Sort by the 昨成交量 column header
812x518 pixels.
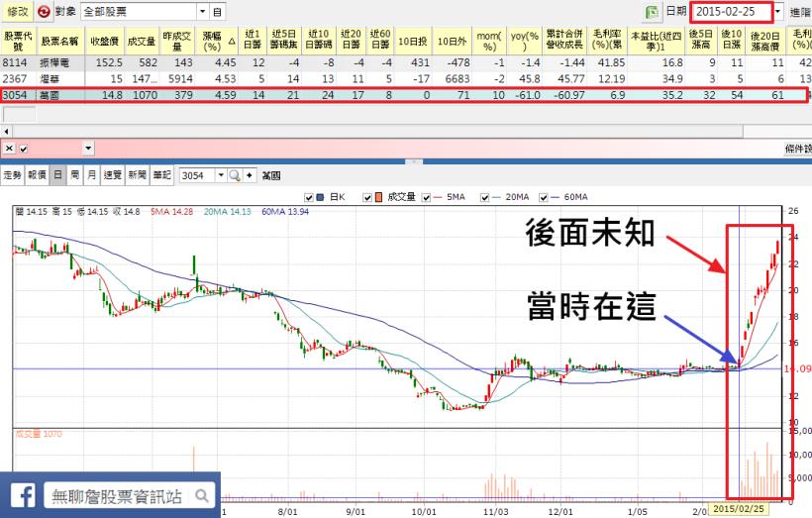coord(177,41)
